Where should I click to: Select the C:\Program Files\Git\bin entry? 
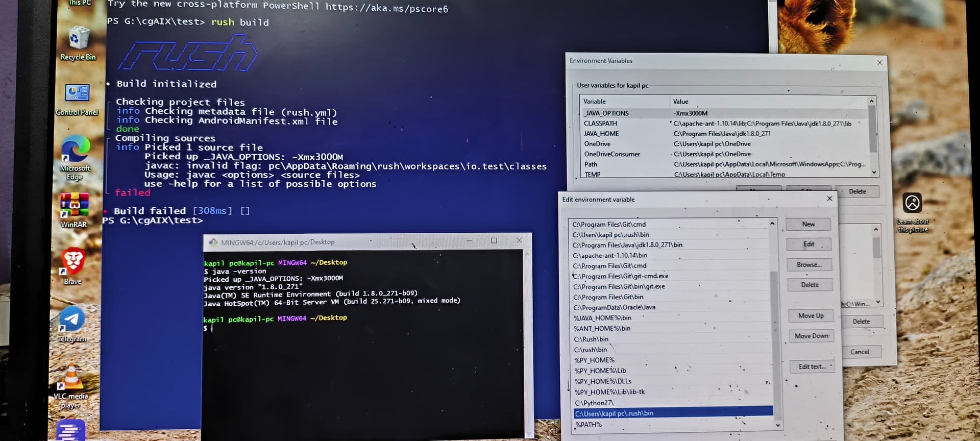tap(671, 297)
